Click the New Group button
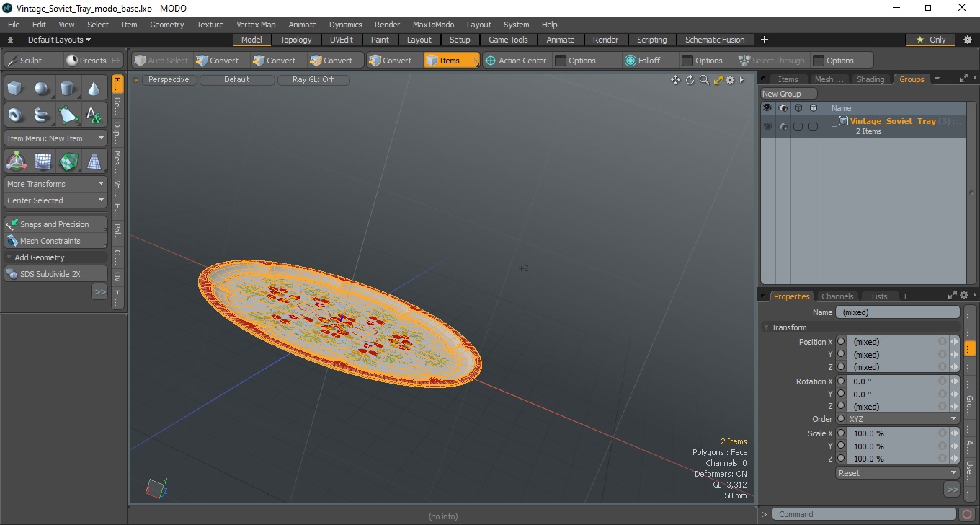Viewport: 980px width, 525px height. tap(789, 94)
